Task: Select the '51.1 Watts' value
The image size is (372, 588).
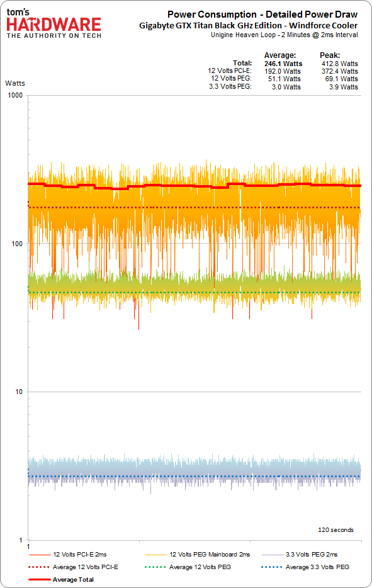Action: [x=285, y=79]
